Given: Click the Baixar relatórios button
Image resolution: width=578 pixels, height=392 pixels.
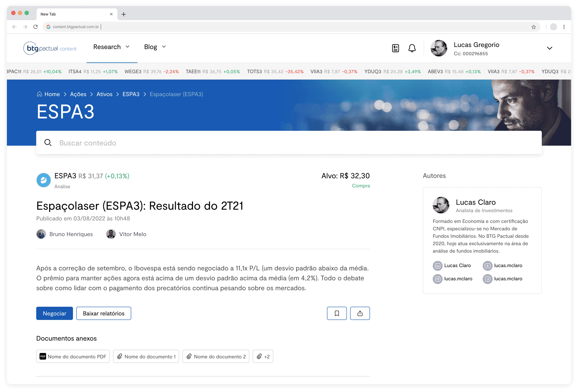Looking at the screenshot, I should [103, 313].
